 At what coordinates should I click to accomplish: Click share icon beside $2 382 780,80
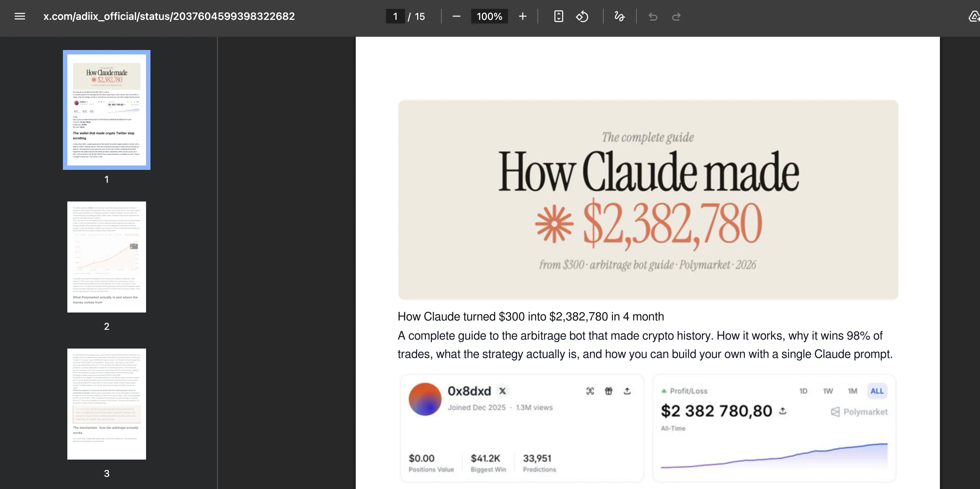coord(782,411)
